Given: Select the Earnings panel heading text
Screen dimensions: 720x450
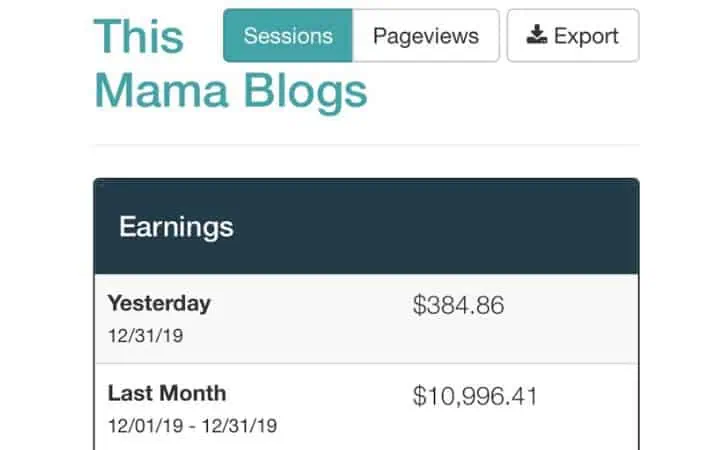Looking at the screenshot, I should pyautogui.click(x=176, y=226).
